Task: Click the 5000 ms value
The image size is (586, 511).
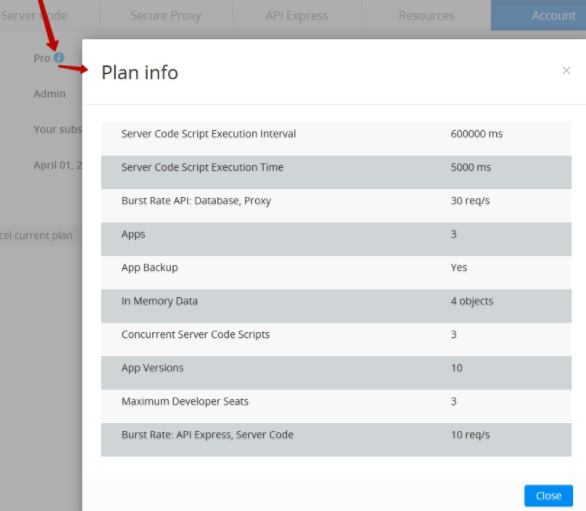Action: [471, 167]
